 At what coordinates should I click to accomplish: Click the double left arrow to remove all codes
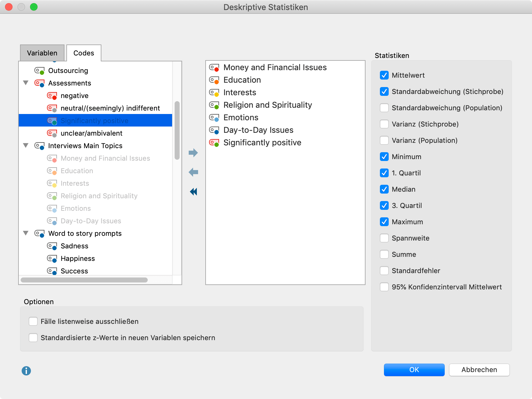(193, 192)
